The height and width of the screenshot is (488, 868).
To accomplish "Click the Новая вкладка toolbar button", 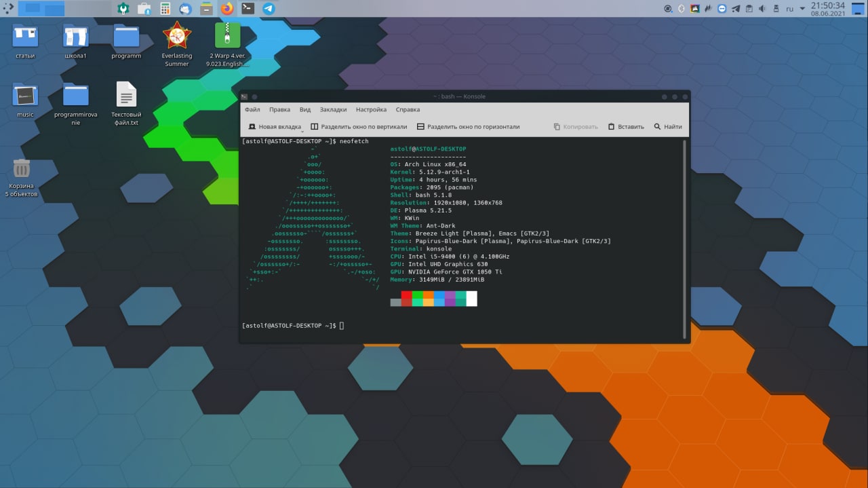I will 275,127.
